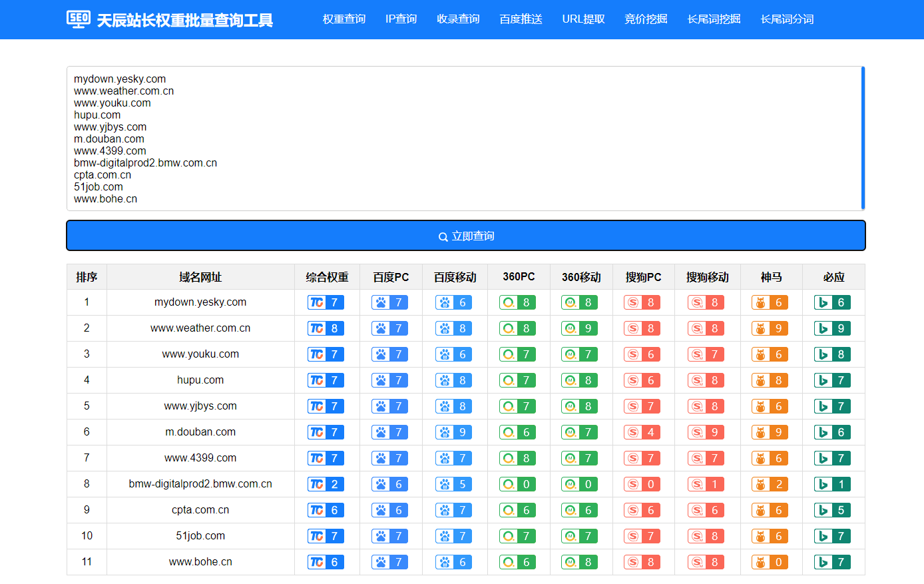Click the 百度移动 column header
This screenshot has height=584, width=924.
[455, 277]
